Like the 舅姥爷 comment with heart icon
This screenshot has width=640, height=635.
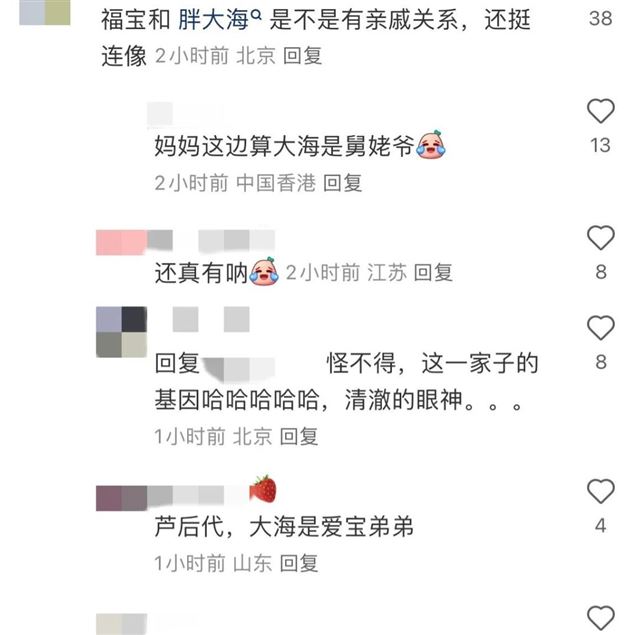pyautogui.click(x=600, y=111)
